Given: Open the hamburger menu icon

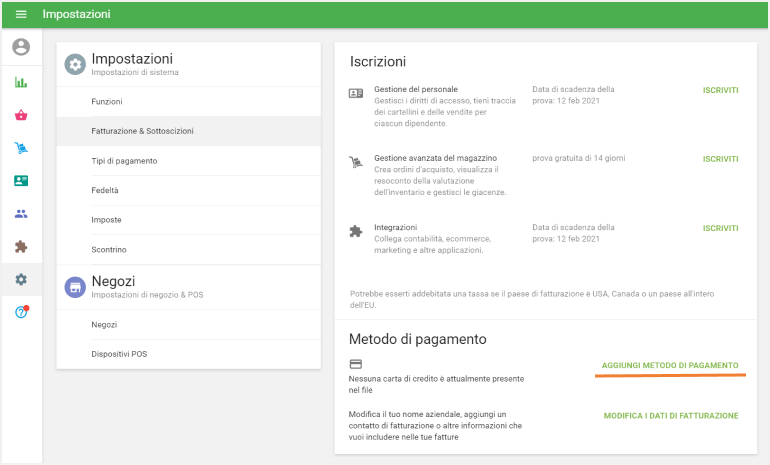Looking at the screenshot, I should [x=21, y=14].
